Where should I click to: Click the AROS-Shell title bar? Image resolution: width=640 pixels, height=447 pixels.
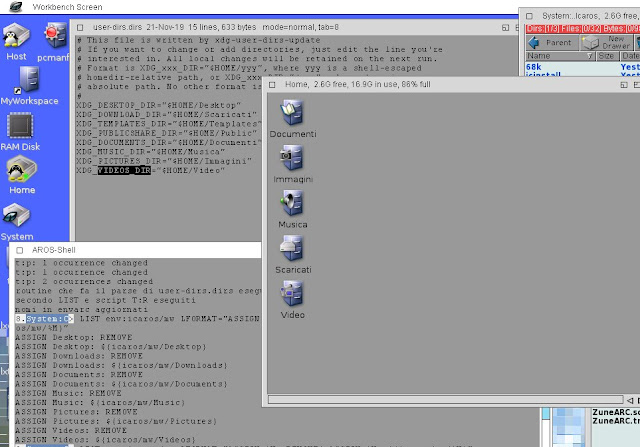tap(135, 250)
